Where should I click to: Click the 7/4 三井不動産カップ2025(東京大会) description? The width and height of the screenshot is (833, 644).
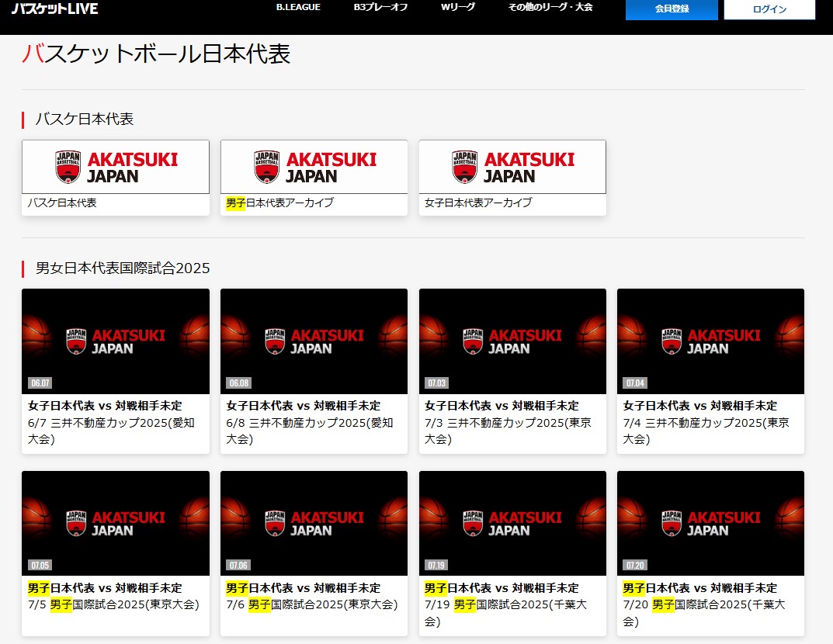pos(706,431)
